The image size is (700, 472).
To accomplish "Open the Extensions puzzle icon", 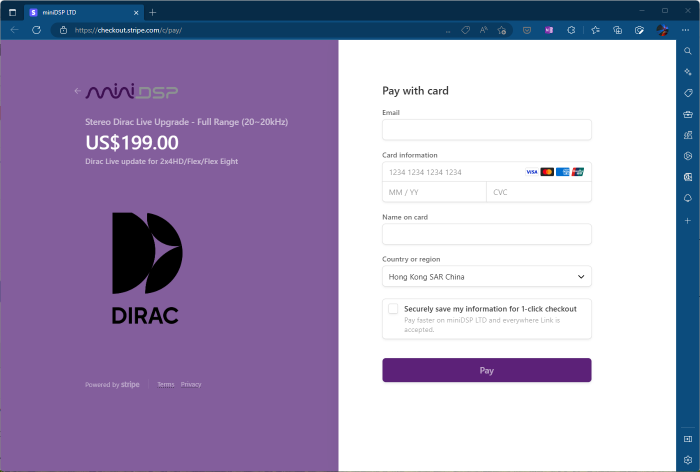I will (x=571, y=30).
